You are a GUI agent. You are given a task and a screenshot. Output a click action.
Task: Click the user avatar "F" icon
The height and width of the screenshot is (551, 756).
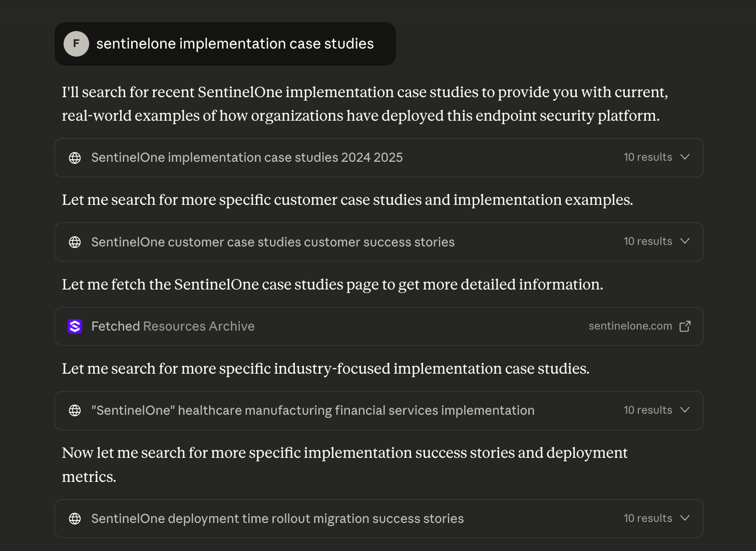click(x=76, y=44)
